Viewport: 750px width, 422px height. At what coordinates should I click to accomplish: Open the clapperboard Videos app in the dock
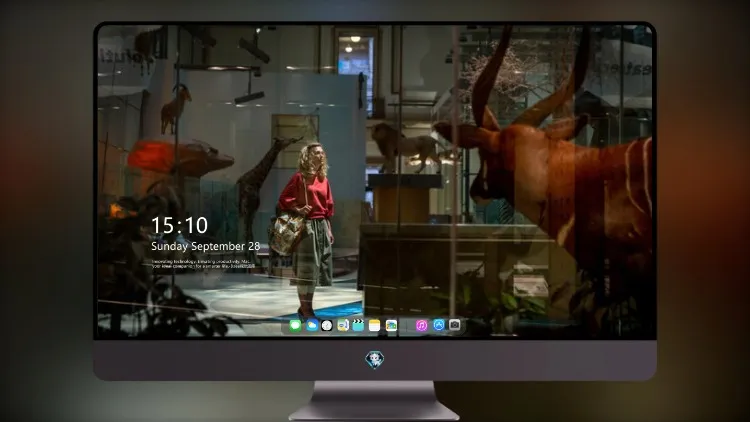358,326
